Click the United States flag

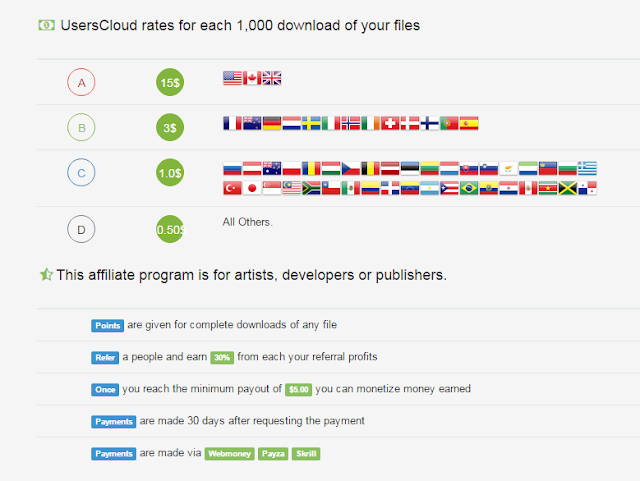pos(232,78)
